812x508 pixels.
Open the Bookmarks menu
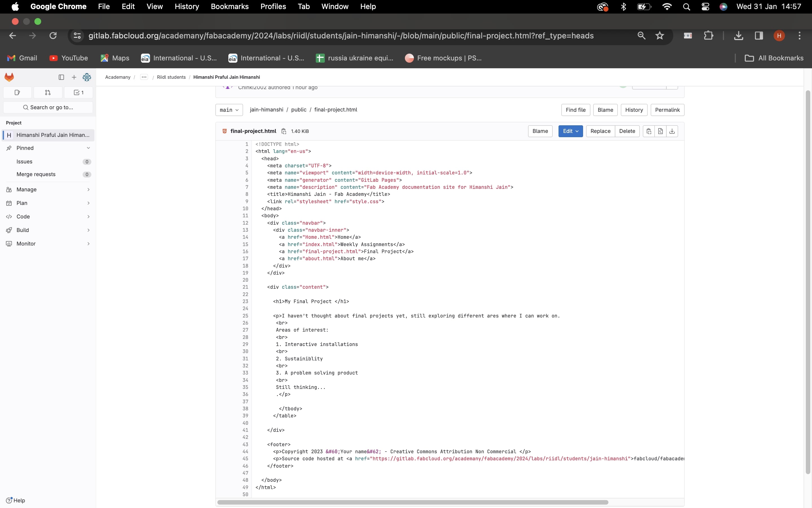click(x=230, y=7)
